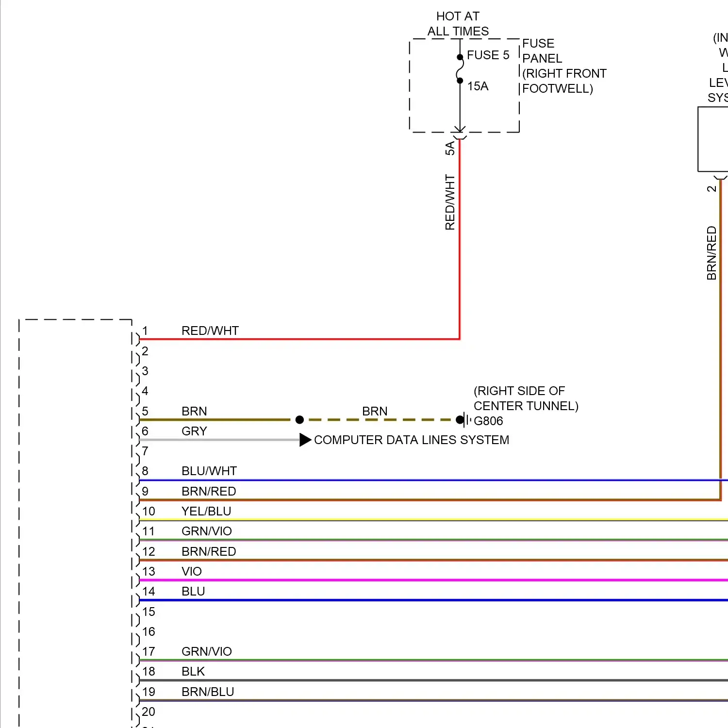The height and width of the screenshot is (728, 728).
Task: Click the fuse symbol inside the fuse panel
Action: 460,69
